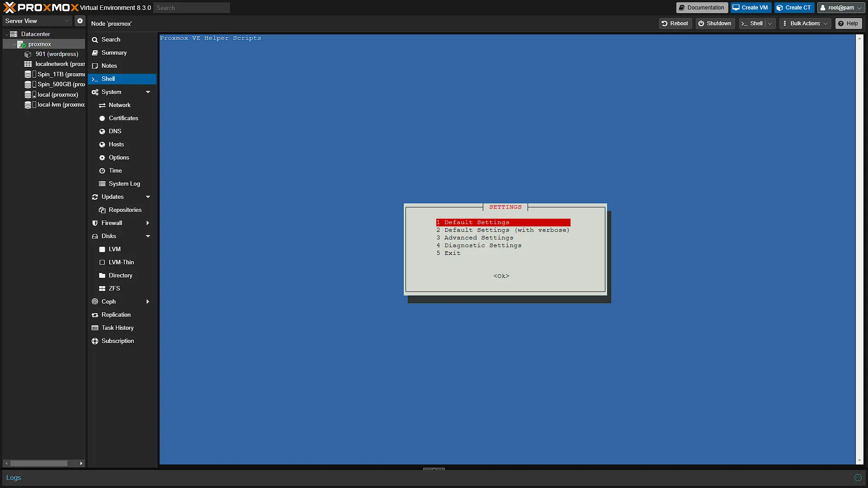Open Task History

click(122, 328)
